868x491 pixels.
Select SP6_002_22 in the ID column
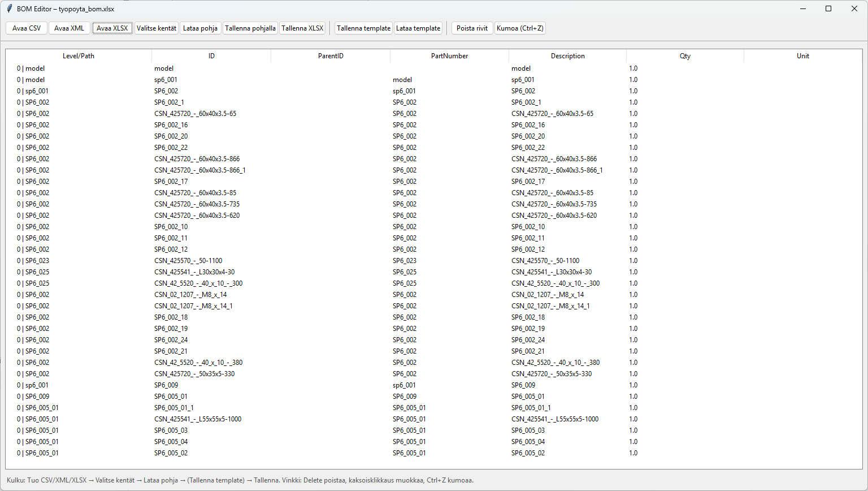tap(171, 148)
